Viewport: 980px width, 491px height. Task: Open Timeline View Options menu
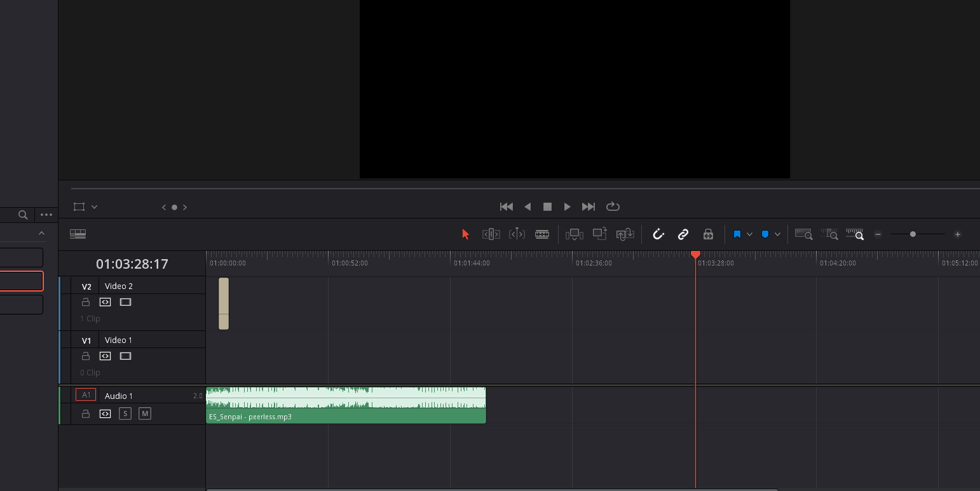(78, 234)
